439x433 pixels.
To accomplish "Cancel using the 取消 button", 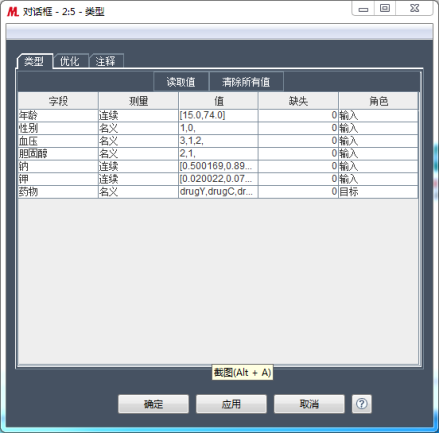I will coord(309,404).
